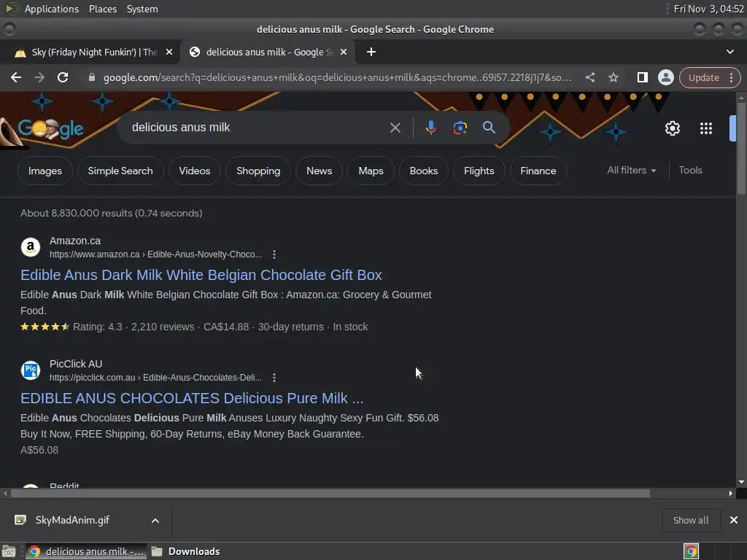This screenshot has height=560, width=747.
Task: Switch to Downloads window in taskbar
Action: coord(186,551)
